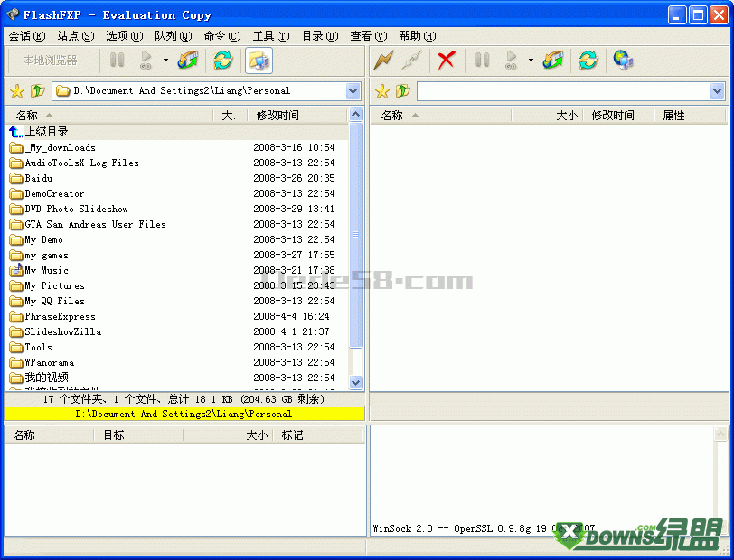This screenshot has width=734, height=560.
Task: Click the left pane transfer queue icon
Action: pyautogui.click(x=188, y=61)
